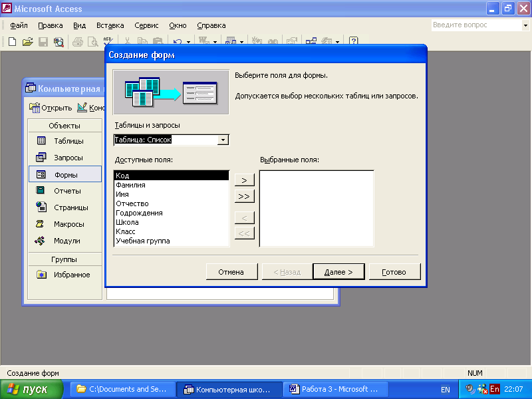Open the Вид menu
This screenshot has height=399, width=532.
[79, 25]
